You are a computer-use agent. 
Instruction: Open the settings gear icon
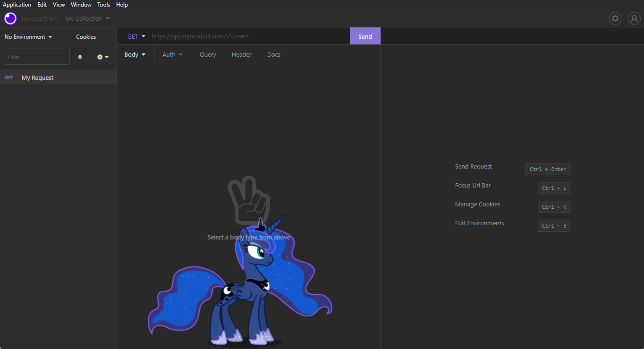tap(615, 18)
